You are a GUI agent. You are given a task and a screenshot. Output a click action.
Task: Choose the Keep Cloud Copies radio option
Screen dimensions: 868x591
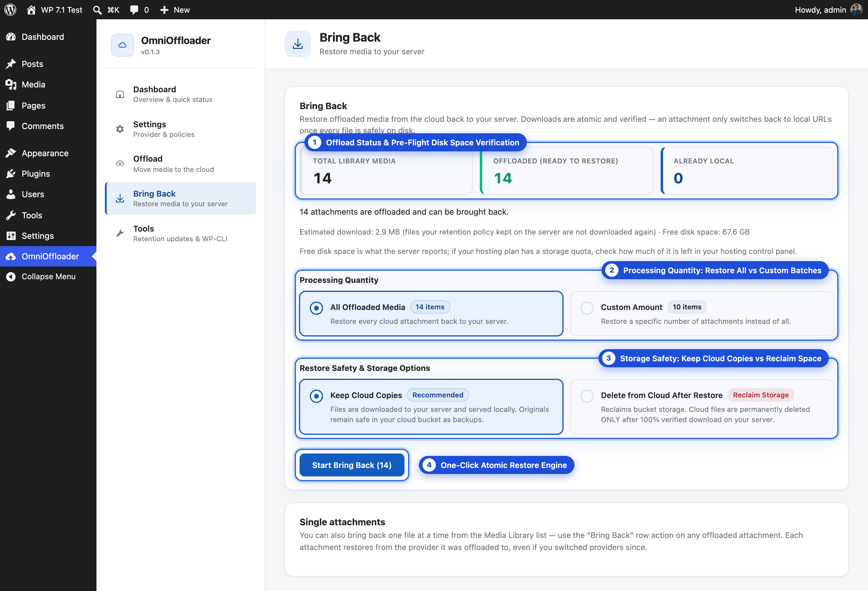(x=316, y=396)
